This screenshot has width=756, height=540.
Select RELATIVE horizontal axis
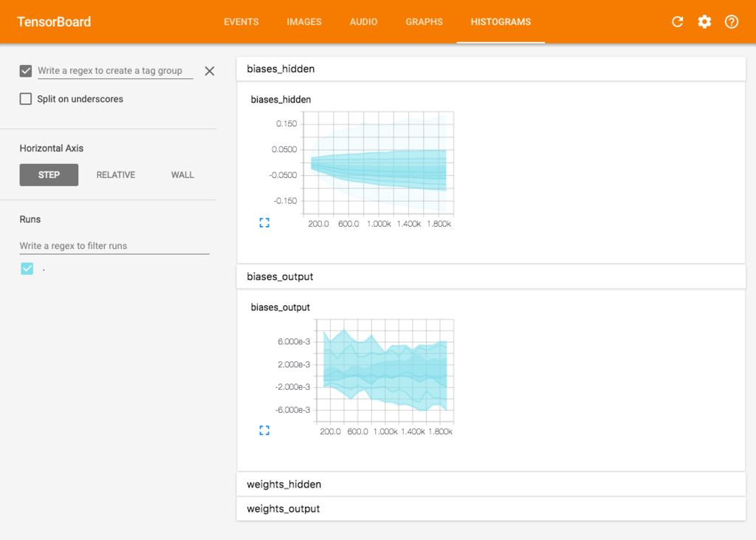[116, 174]
